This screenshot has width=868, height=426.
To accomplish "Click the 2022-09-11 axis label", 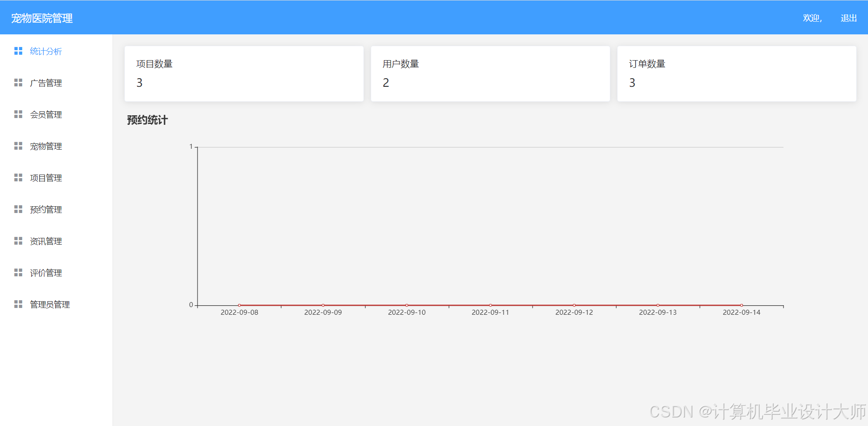I will click(x=491, y=312).
